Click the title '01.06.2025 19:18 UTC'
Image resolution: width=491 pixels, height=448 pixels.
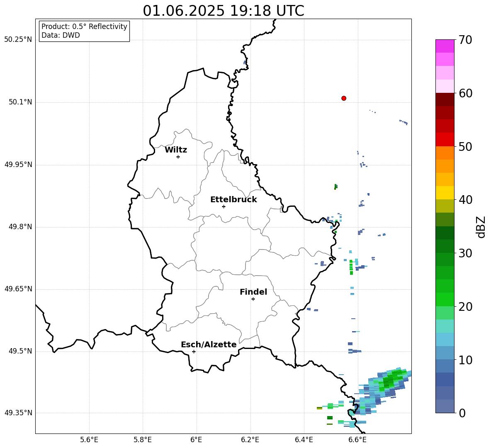224,11
